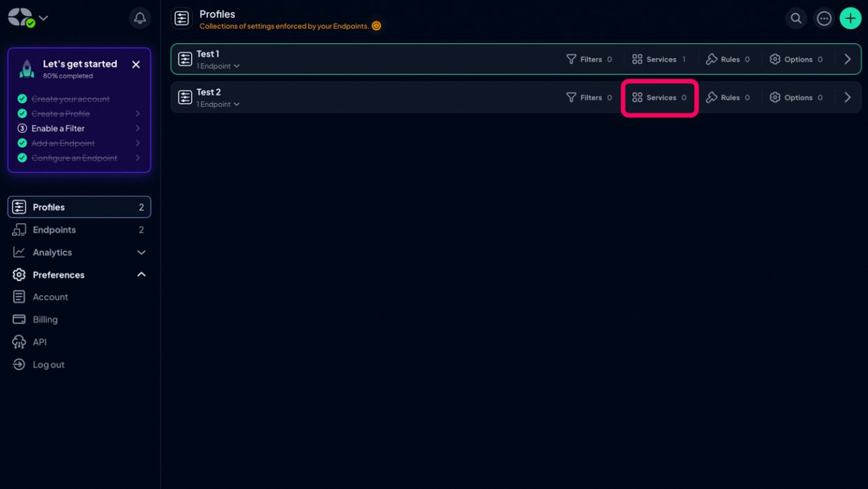The image size is (868, 489).
Task: Open Services for Test 2
Action: (x=659, y=97)
